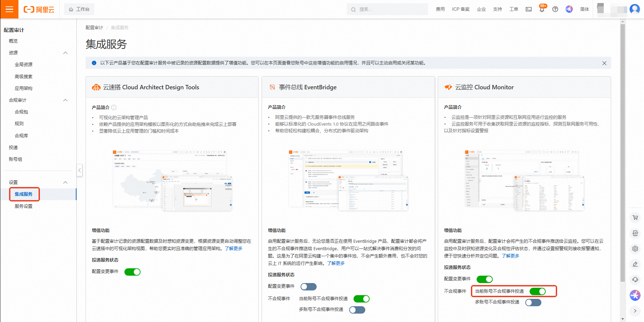Open the floating AI assistant icon

(x=635, y=295)
